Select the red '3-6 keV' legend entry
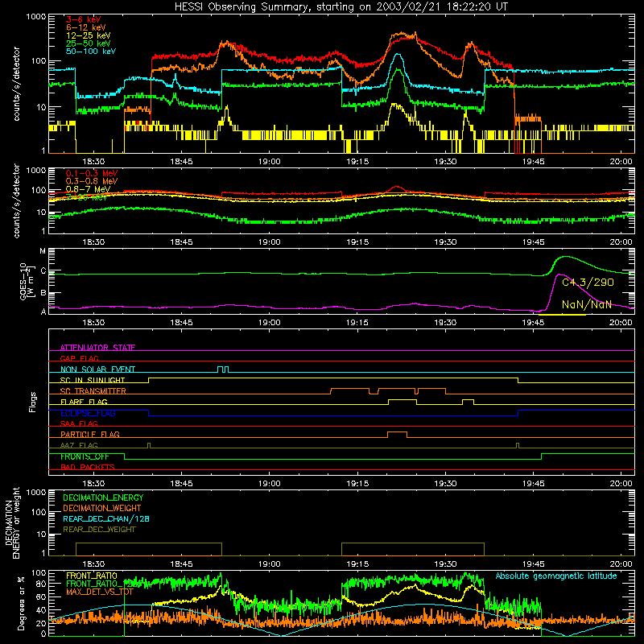 (x=84, y=19)
